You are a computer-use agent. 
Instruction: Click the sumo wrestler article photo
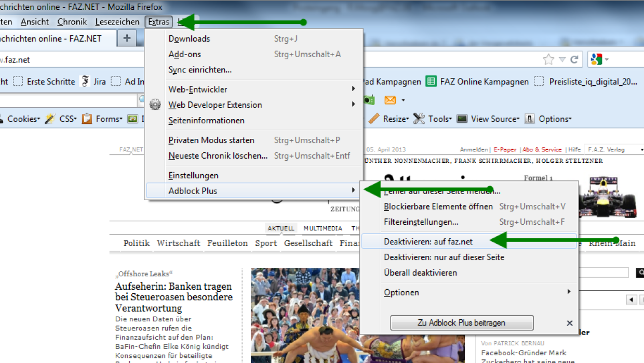(x=305, y=315)
